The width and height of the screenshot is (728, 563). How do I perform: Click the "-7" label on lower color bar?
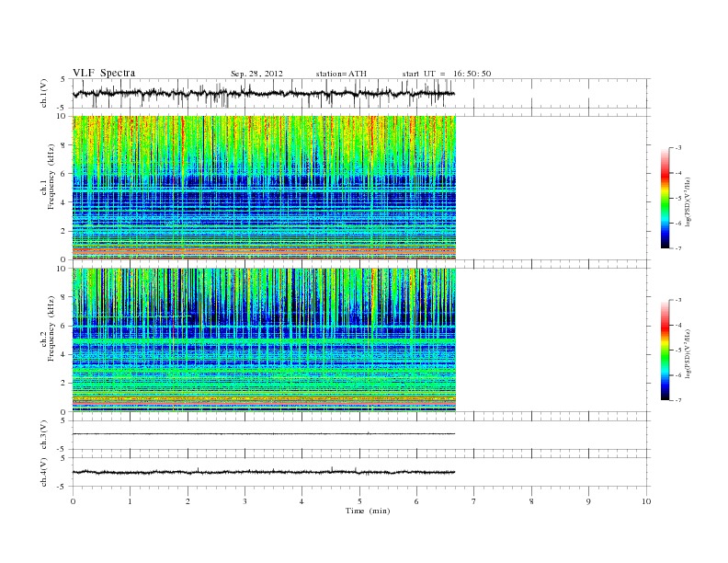coord(678,400)
